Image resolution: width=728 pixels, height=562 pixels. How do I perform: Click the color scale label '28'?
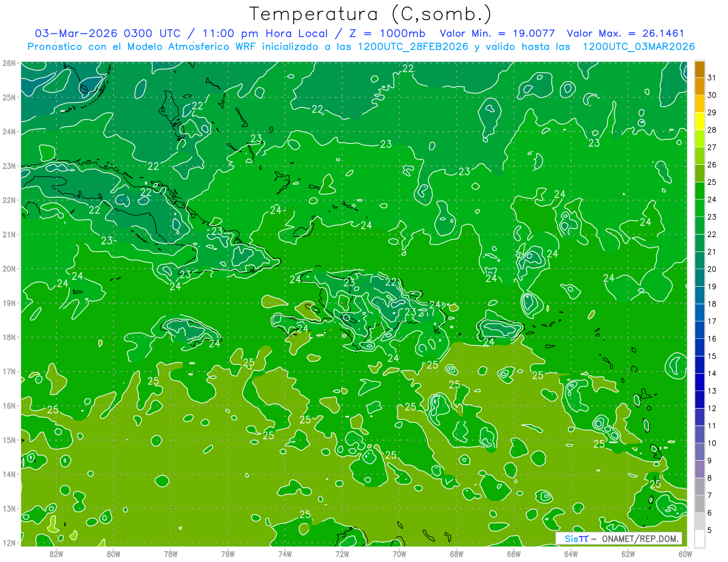point(712,130)
